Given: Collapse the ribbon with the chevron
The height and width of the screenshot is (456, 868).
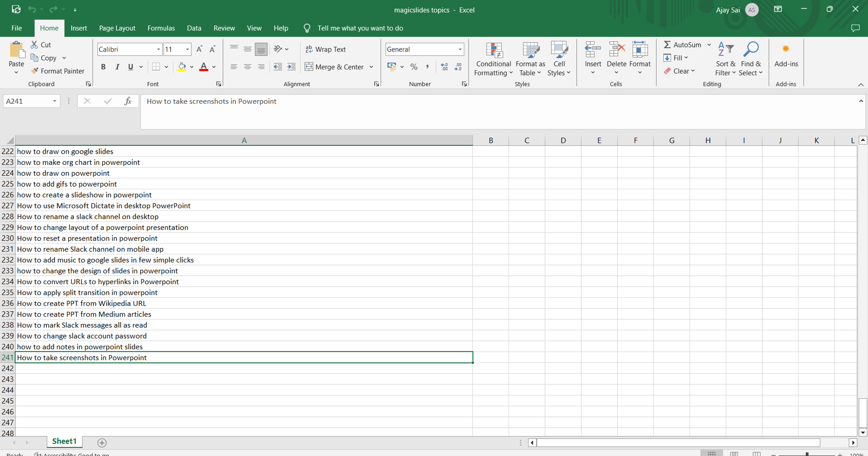Looking at the screenshot, I should point(861,85).
